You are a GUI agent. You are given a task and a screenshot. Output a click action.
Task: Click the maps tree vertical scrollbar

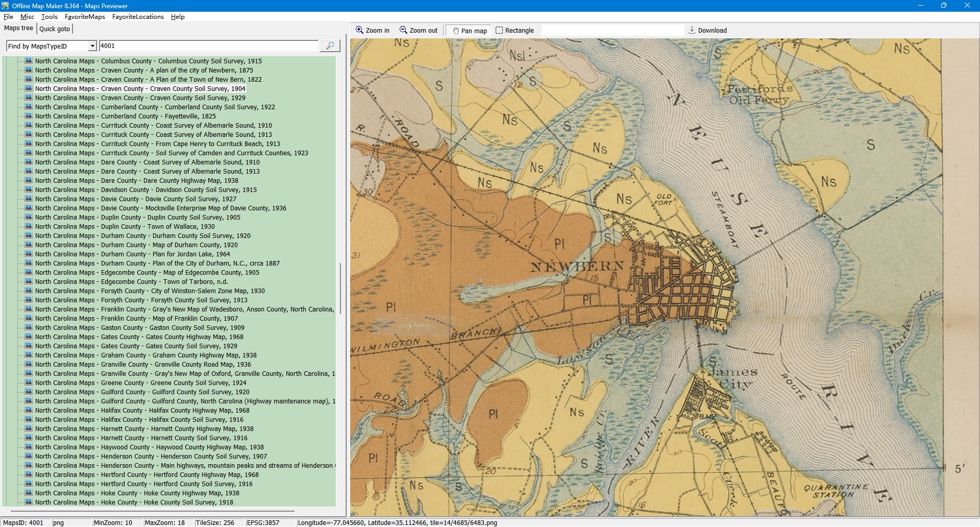pyautogui.click(x=340, y=288)
